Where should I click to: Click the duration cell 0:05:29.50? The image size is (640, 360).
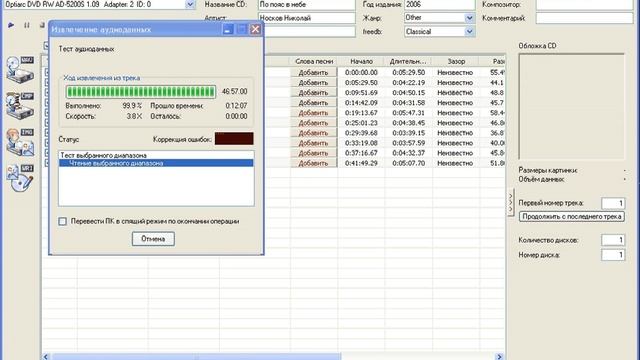(x=409, y=72)
